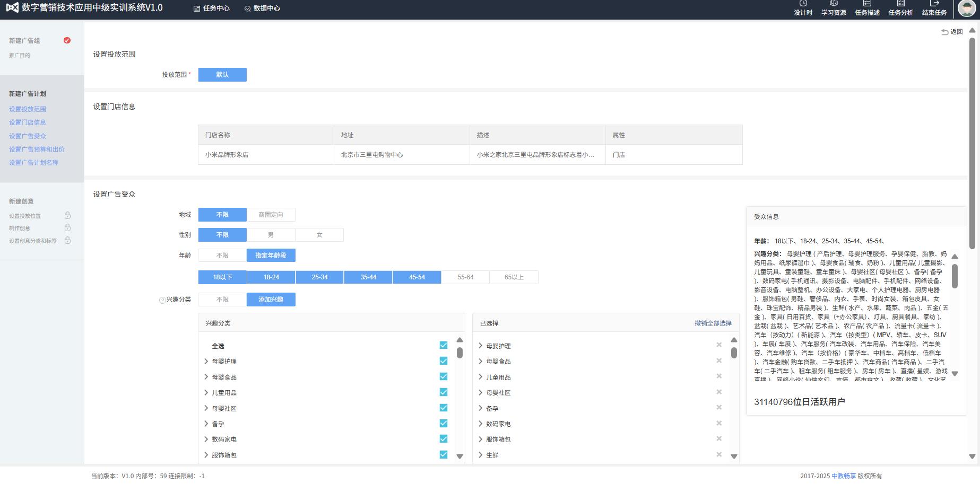Click the 受众信息 panel scrollbar thumb
The width and height of the screenshot is (980, 484).
click(955, 276)
